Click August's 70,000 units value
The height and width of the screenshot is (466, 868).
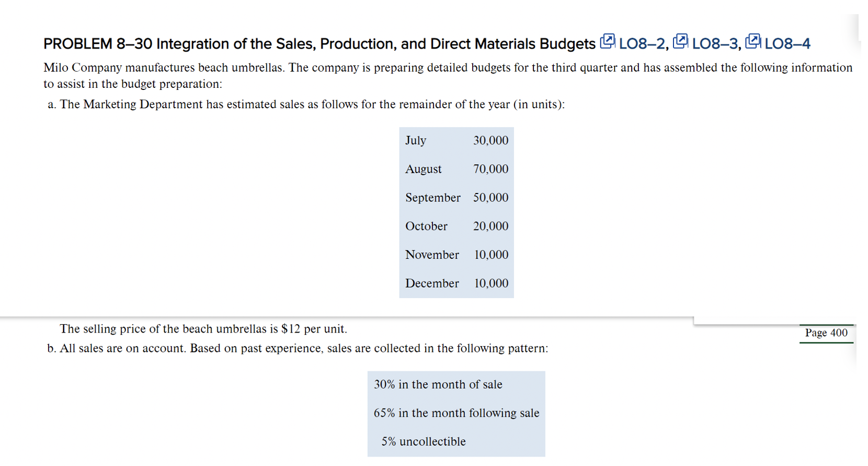[x=490, y=169]
